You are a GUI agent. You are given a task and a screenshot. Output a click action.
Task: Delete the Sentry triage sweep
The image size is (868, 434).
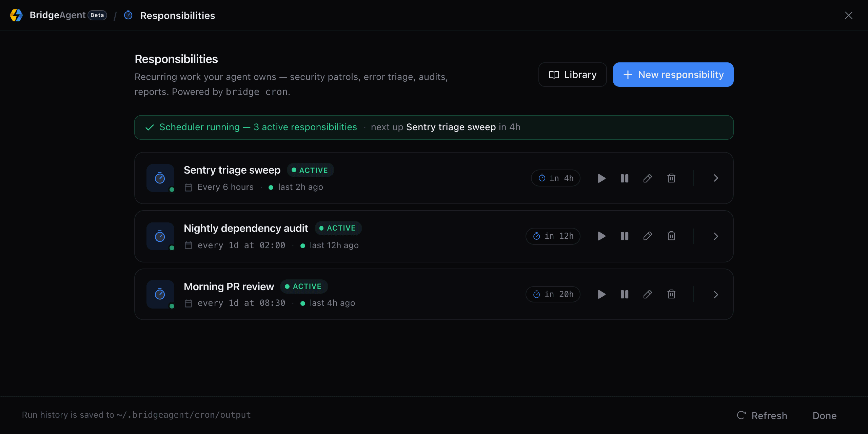point(671,178)
